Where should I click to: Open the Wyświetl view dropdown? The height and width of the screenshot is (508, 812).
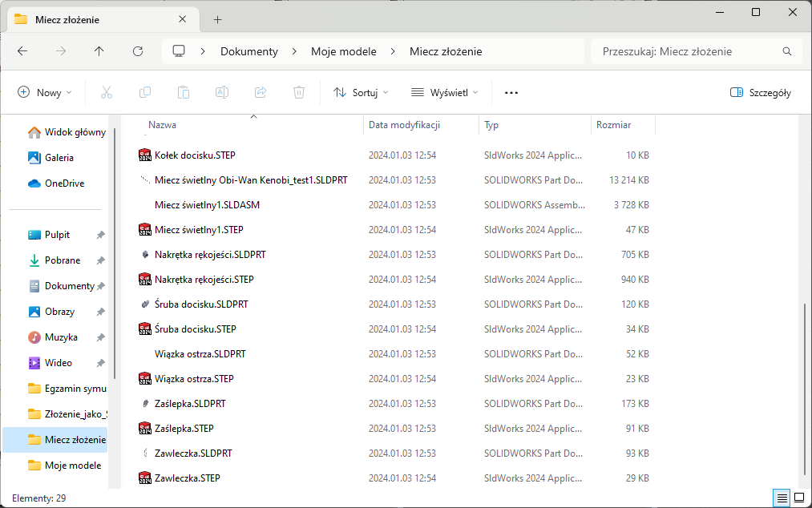tap(445, 93)
